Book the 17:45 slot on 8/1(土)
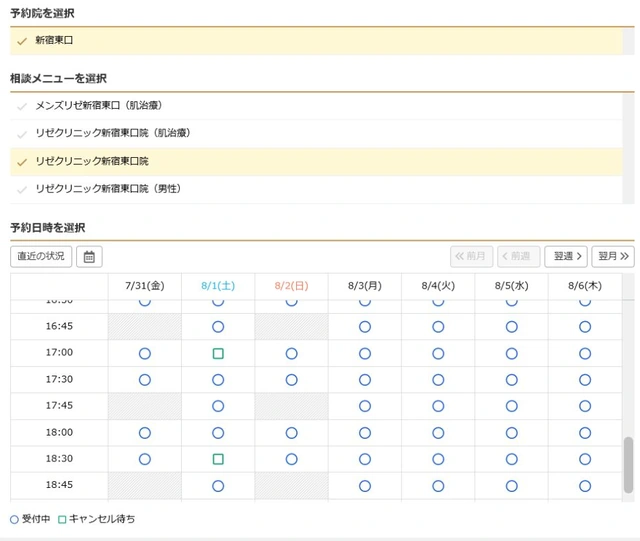The height and width of the screenshot is (541, 640). [218, 406]
